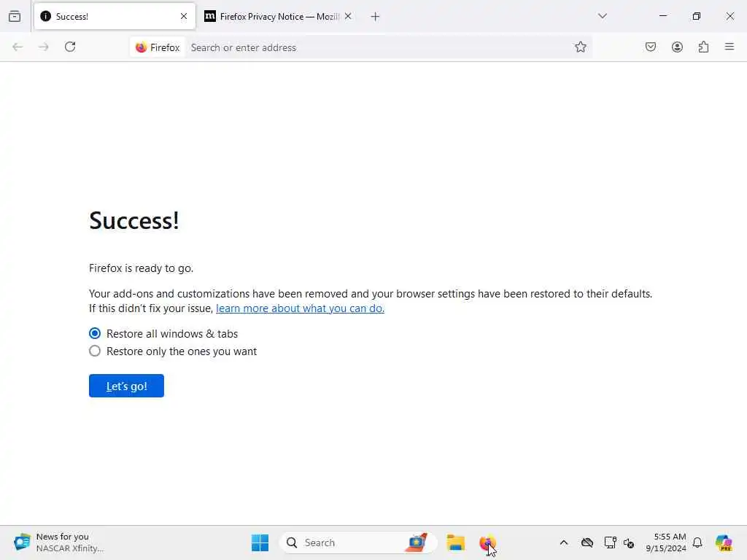
Task: Open learn more about what you can do
Action: click(300, 308)
